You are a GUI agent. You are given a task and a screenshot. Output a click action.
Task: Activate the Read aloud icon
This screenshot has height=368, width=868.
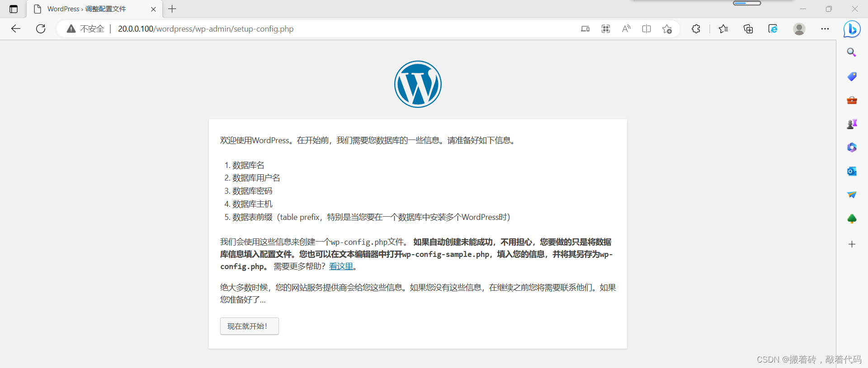click(x=626, y=29)
